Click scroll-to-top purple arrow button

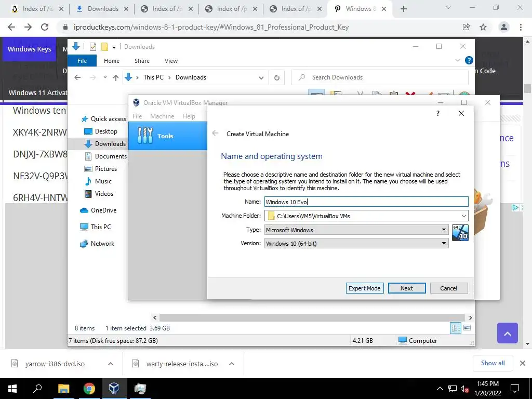508,333
